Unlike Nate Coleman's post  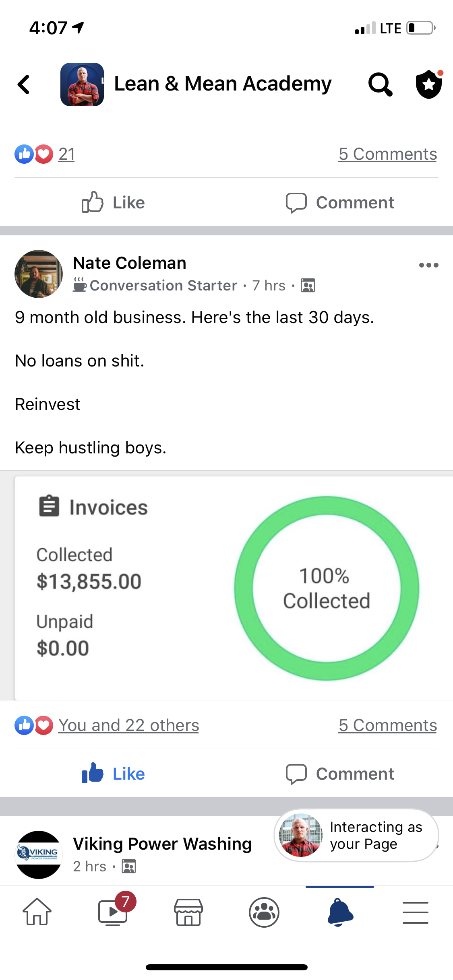click(x=113, y=773)
